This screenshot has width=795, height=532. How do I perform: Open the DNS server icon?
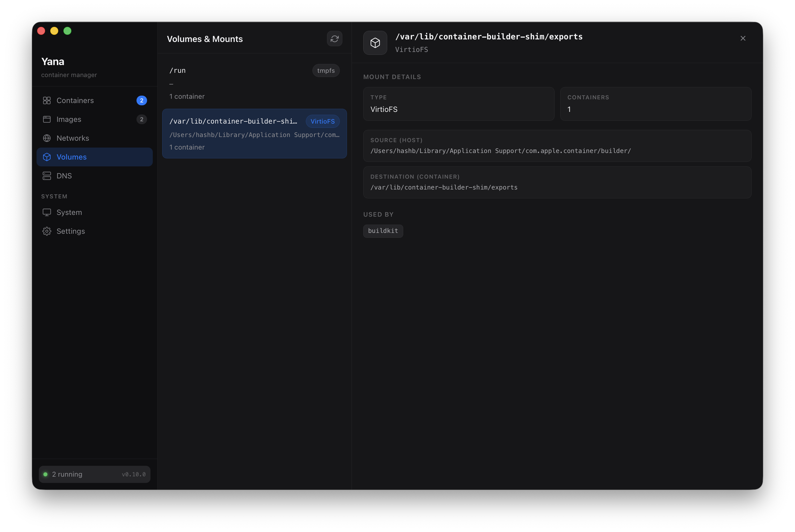point(47,176)
